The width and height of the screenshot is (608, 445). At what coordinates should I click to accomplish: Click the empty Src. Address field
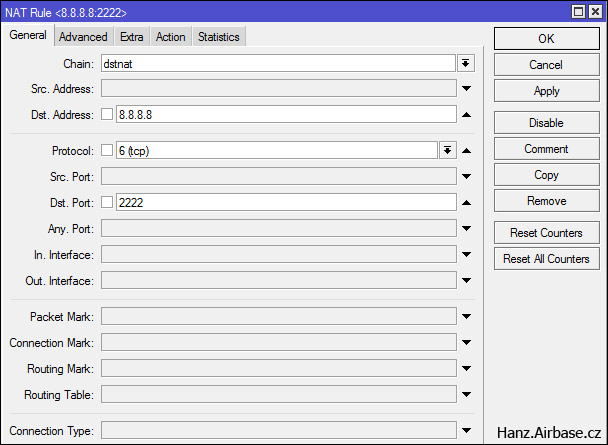279,88
